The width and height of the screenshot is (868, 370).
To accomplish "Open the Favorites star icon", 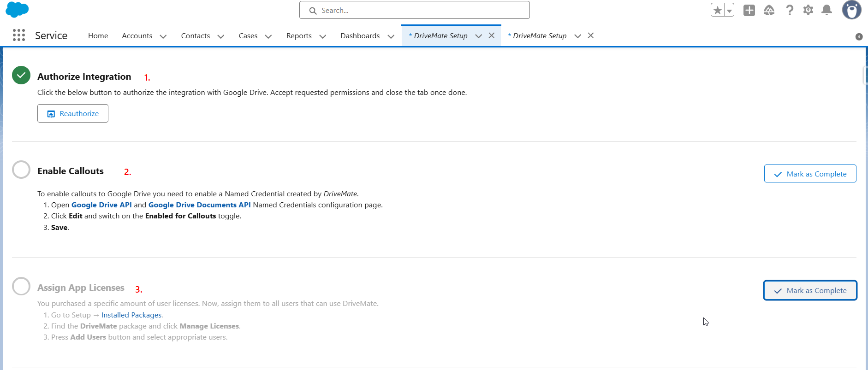I will coord(717,10).
